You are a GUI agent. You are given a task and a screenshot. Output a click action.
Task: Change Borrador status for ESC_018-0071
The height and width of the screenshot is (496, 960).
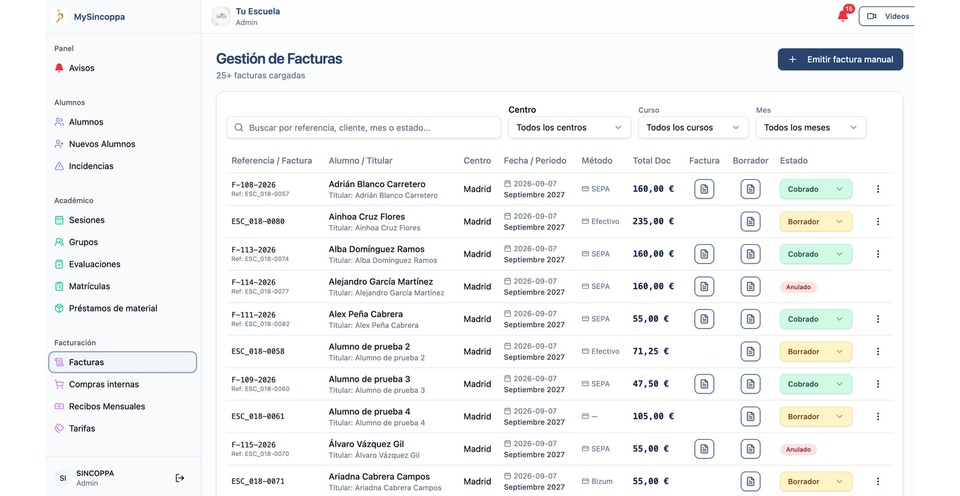coord(816,481)
